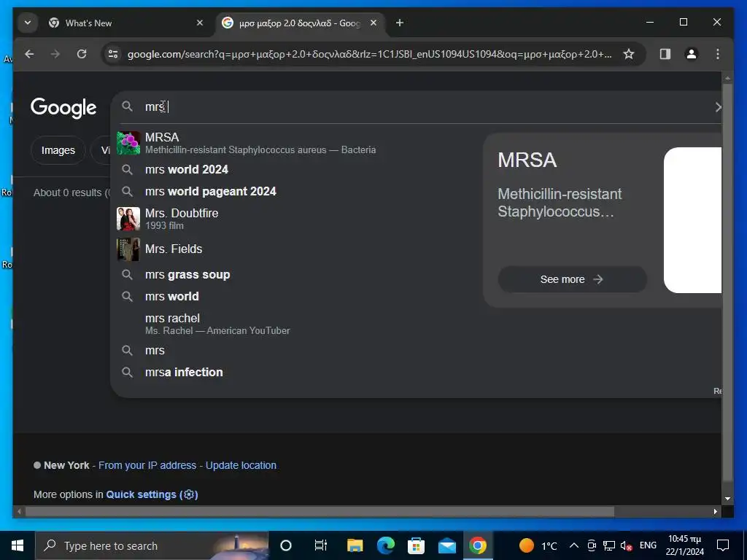
Task: Click the forward navigation arrow
Action: [55, 54]
